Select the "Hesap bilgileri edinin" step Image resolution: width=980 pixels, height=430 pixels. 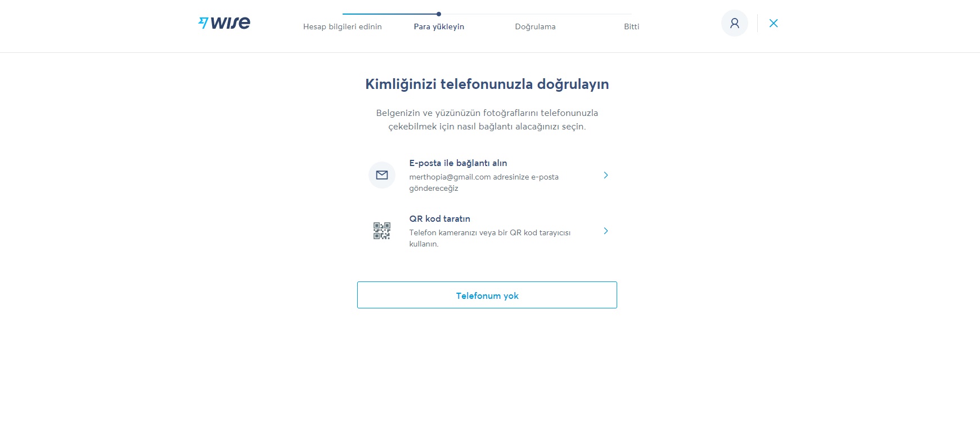(343, 26)
